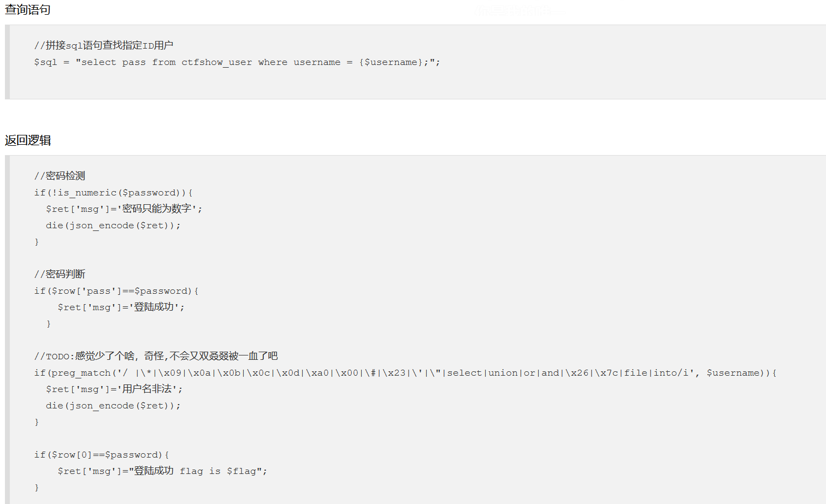This screenshot has width=826, height=504.
Task: Click the comment line 拼接sql语句查找指定ID用户
Action: [104, 45]
